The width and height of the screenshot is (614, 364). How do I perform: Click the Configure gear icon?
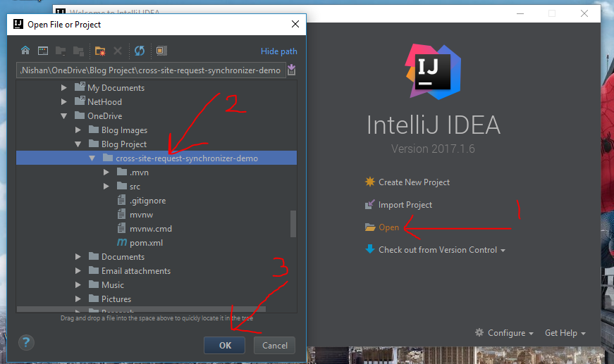click(479, 332)
